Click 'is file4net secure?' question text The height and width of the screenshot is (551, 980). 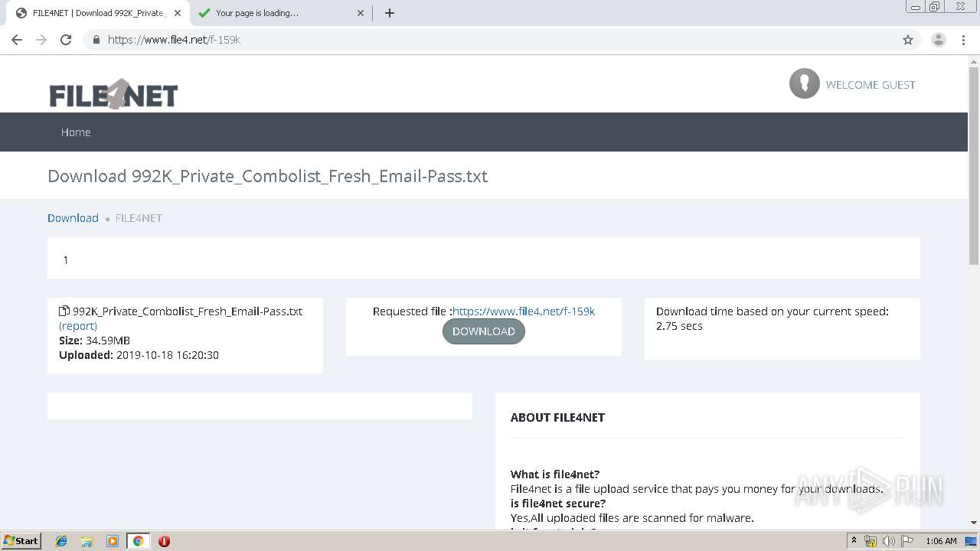tap(558, 504)
